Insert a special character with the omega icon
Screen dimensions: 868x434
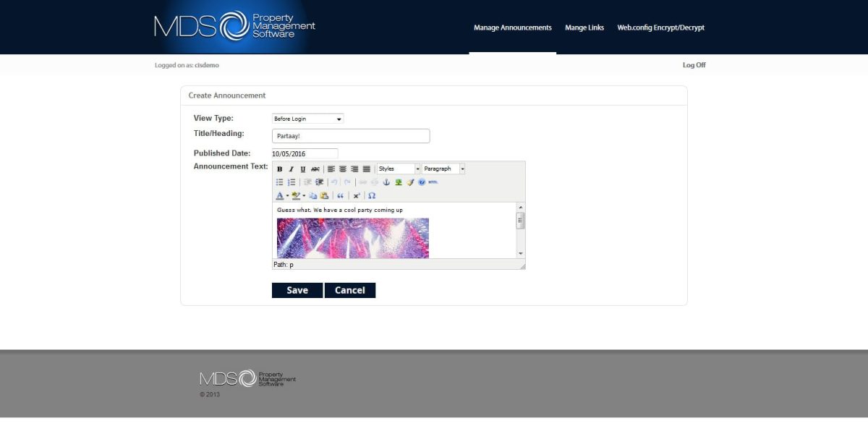372,195
